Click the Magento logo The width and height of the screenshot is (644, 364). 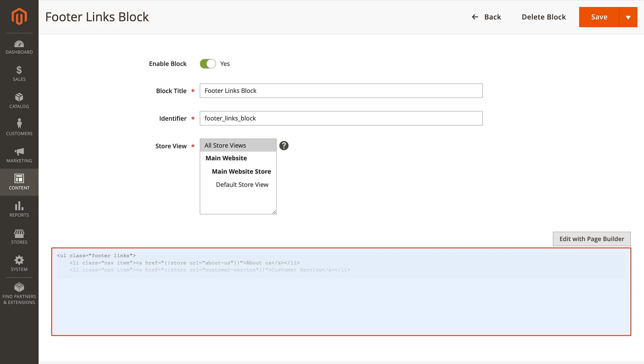[19, 17]
